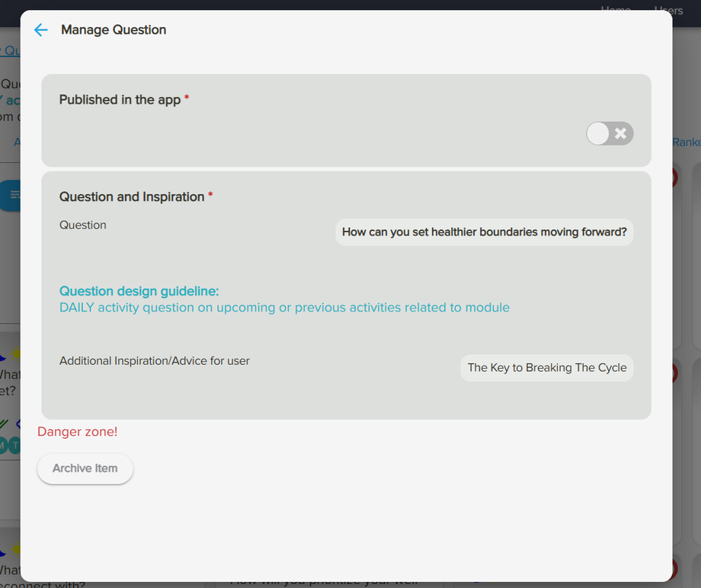Edit the question about setting healthier boundaries
Screen dimensions: 701x588
(x=484, y=232)
